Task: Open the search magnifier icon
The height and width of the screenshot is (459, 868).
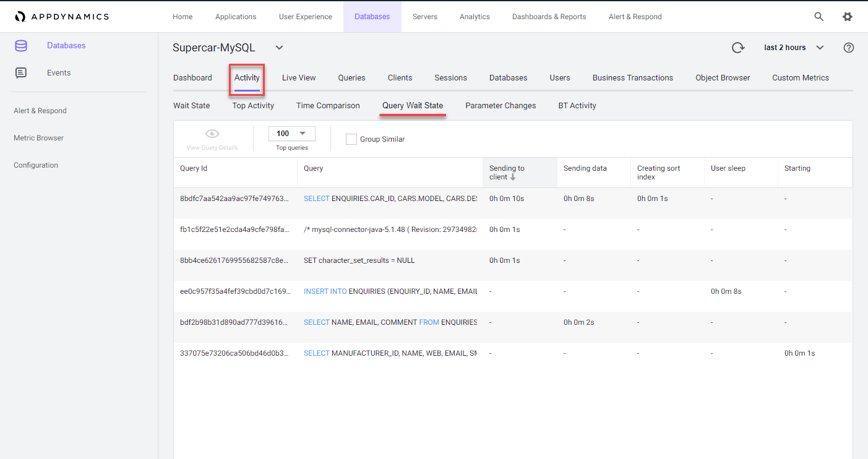Action: [819, 17]
